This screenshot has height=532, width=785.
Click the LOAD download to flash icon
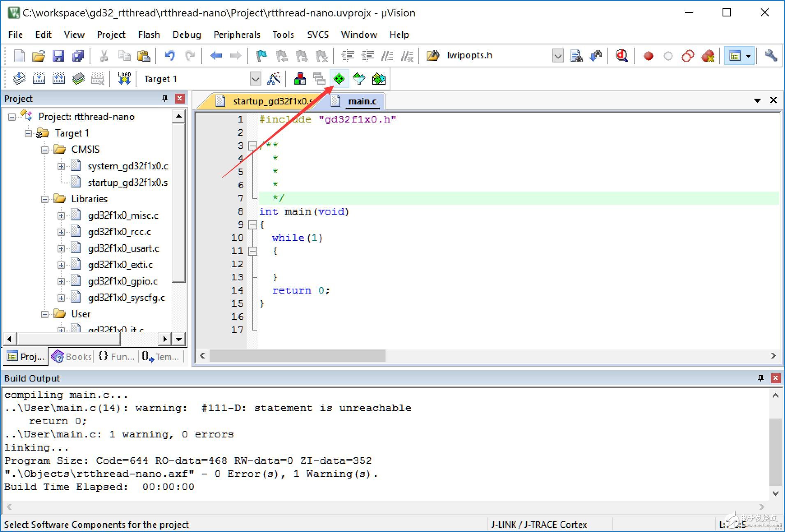click(x=124, y=79)
